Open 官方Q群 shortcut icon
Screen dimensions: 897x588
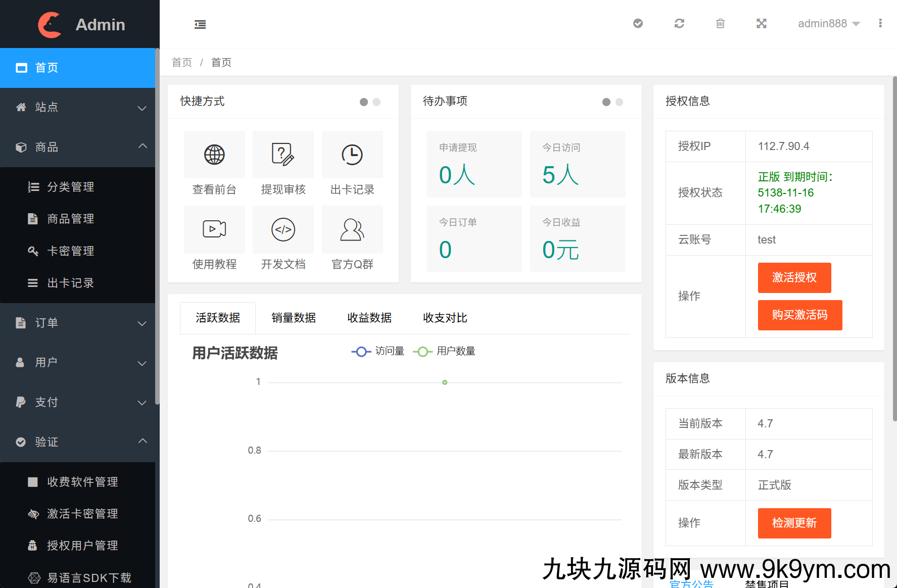[352, 230]
